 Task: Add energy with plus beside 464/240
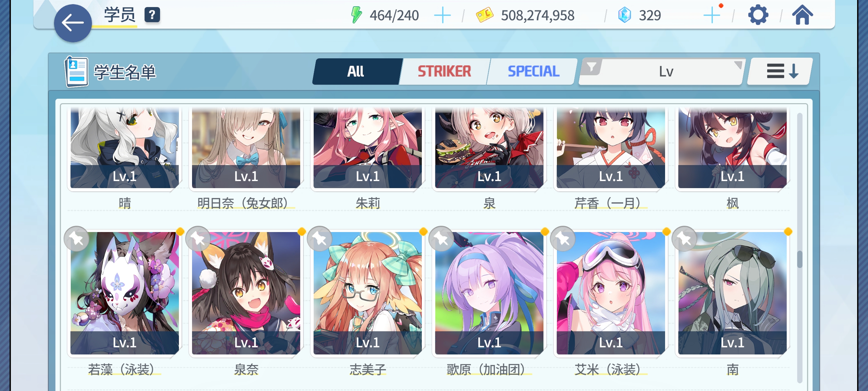pos(442,15)
